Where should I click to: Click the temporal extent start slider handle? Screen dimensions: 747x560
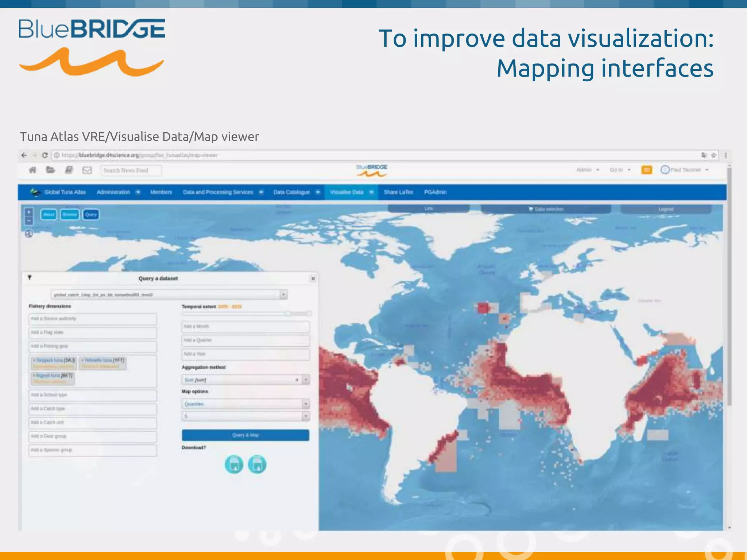pyautogui.click(x=288, y=314)
